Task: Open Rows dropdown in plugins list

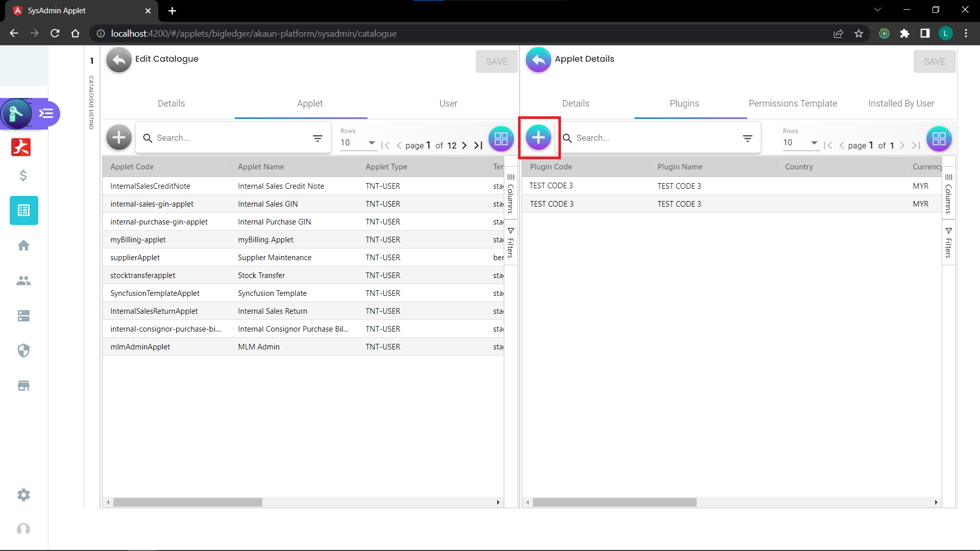Action: click(x=800, y=143)
